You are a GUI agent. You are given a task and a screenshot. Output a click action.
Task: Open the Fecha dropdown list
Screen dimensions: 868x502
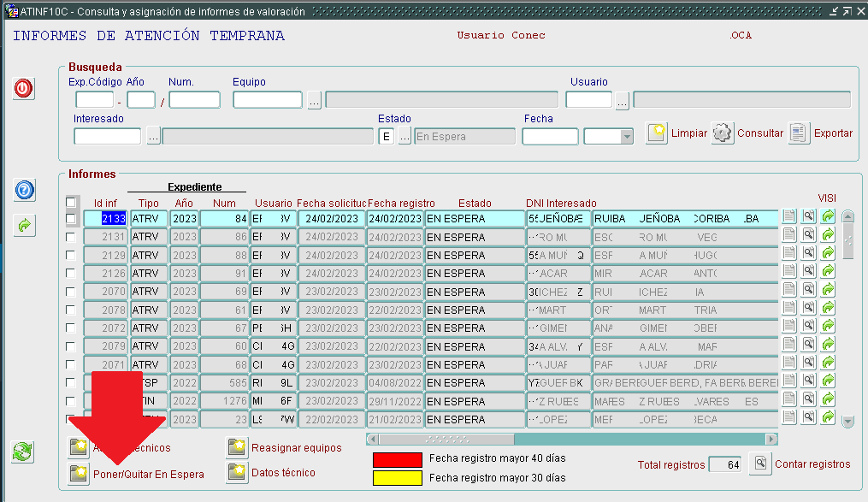click(626, 137)
